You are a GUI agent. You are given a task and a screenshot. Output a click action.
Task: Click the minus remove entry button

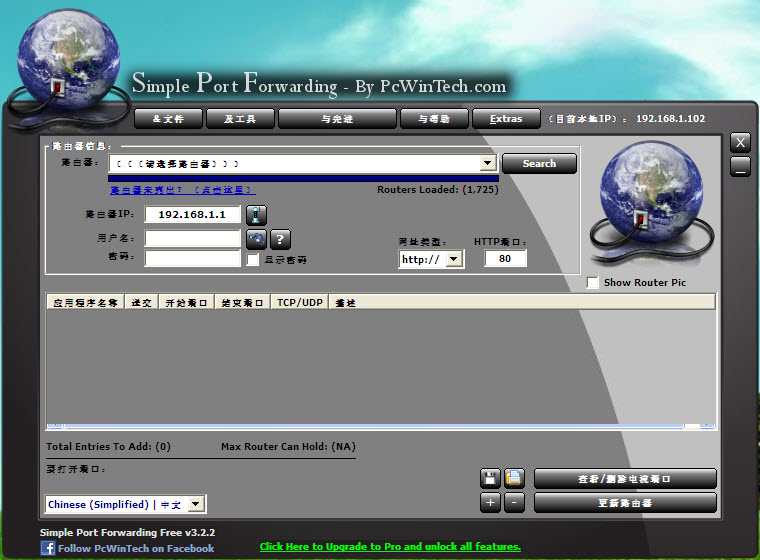tap(514, 503)
